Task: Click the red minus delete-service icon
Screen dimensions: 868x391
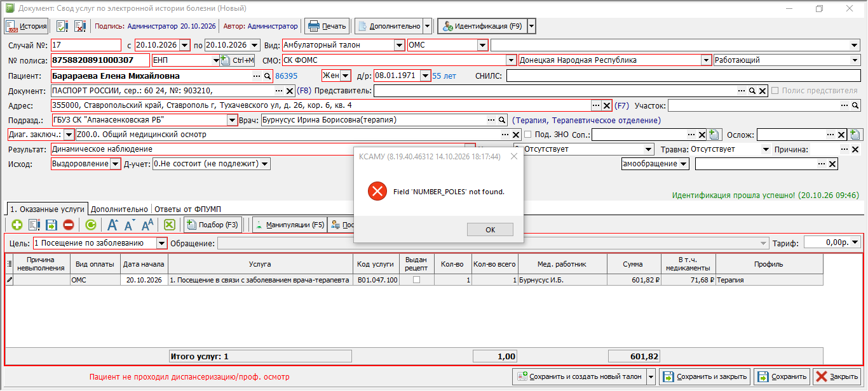Action: point(68,225)
